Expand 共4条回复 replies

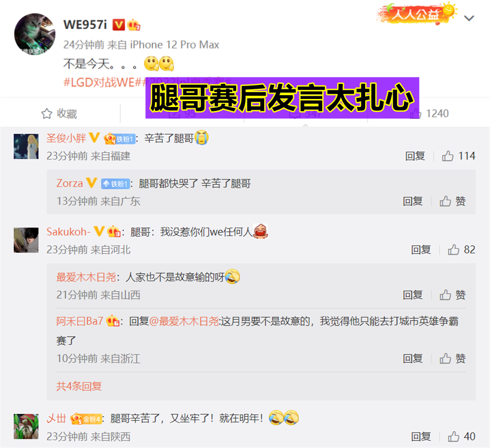tap(79, 387)
